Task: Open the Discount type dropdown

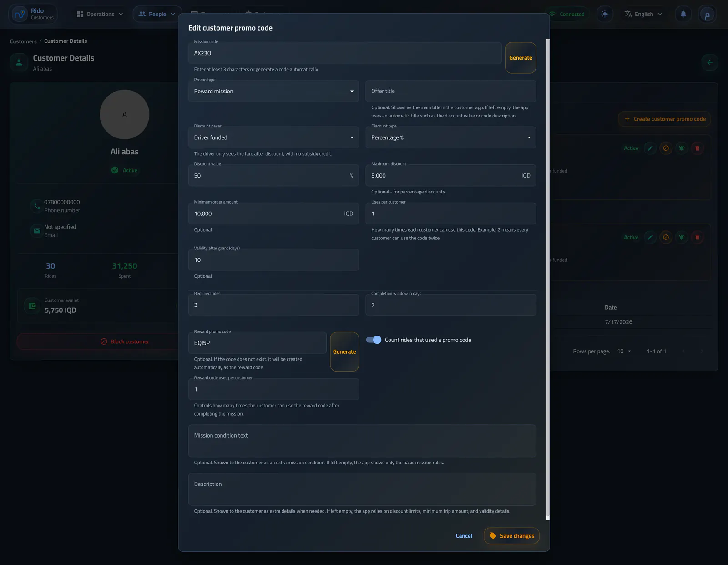Action: pyautogui.click(x=451, y=137)
